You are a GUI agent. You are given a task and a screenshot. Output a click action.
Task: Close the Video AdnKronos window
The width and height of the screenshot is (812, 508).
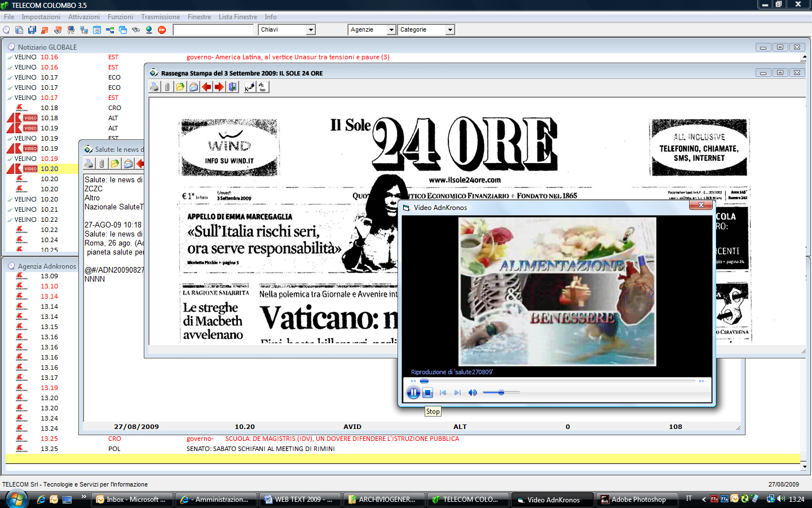[701, 205]
